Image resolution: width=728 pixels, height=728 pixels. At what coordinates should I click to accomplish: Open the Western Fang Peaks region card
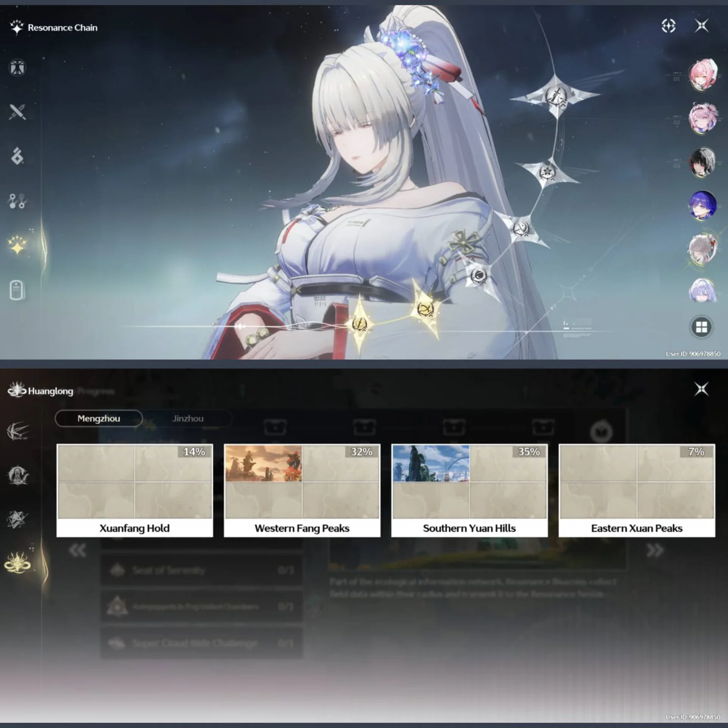(302, 490)
